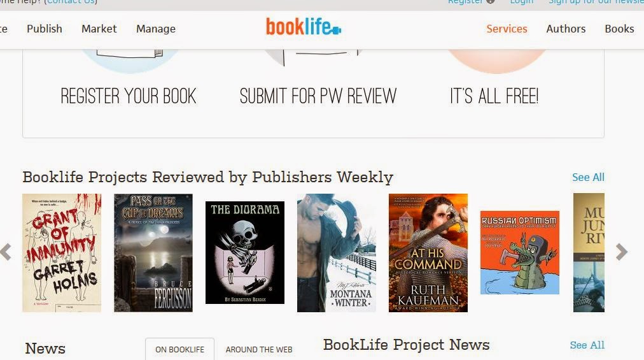
Task: See all BookLife Project News
Action: pos(587,345)
